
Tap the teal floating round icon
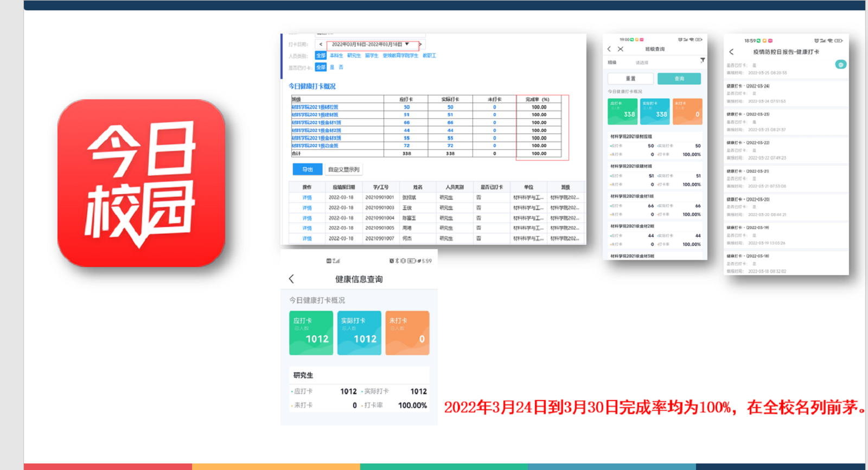coord(840,65)
